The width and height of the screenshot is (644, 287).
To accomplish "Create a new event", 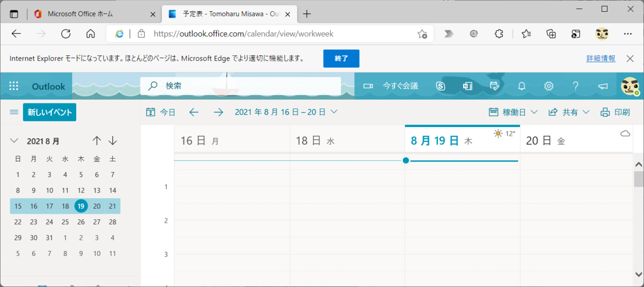I will coord(50,112).
